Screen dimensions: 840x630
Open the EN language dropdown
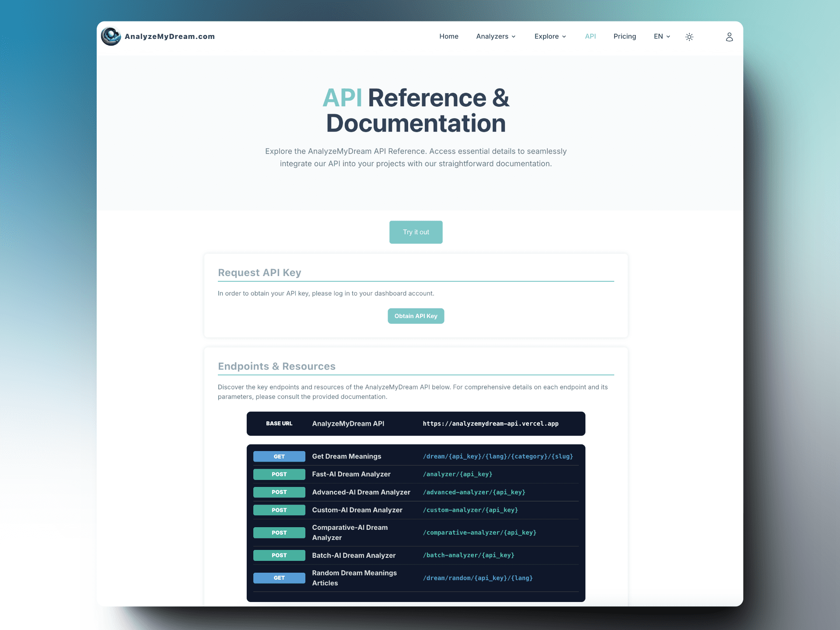coord(662,36)
